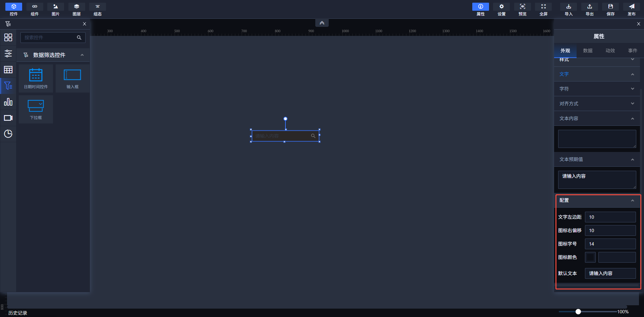Open the 控件 controls panel
Viewport: 644px width, 317px height.
(x=14, y=9)
